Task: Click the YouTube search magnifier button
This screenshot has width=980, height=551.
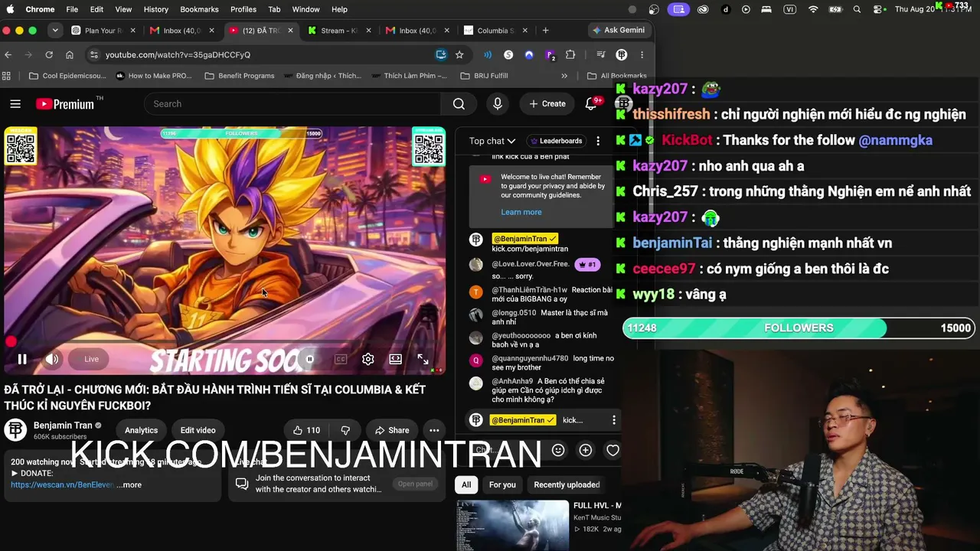Action: click(x=459, y=104)
